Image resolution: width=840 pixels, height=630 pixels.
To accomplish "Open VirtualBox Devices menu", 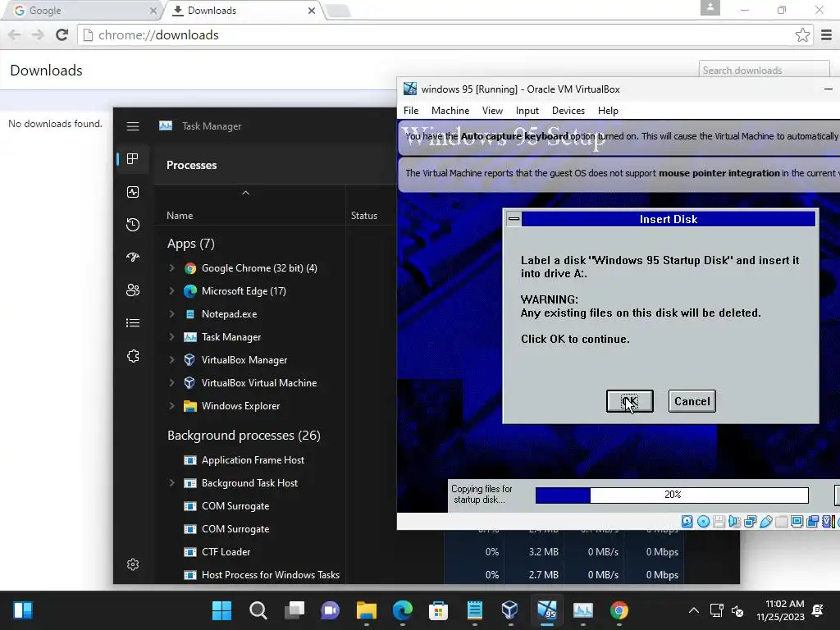I will [x=568, y=111].
